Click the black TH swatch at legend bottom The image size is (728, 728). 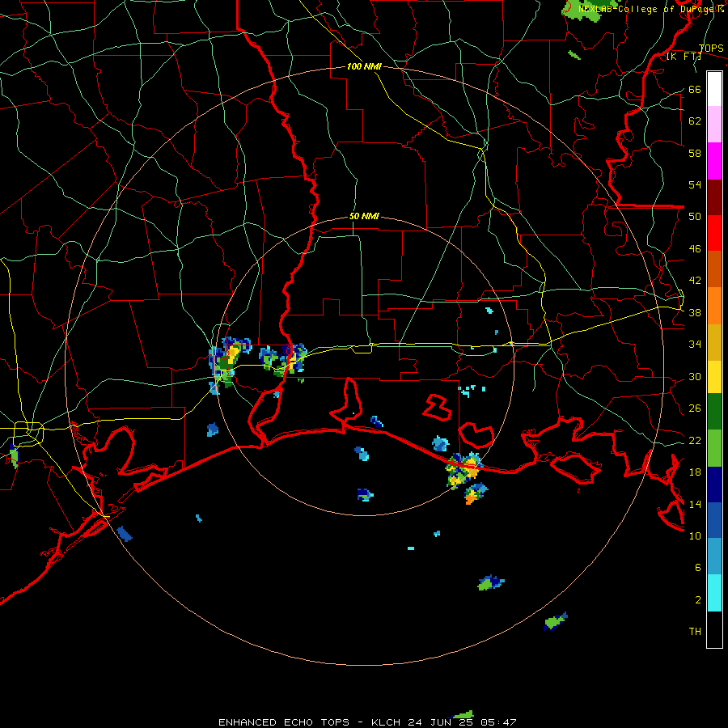[x=714, y=629]
